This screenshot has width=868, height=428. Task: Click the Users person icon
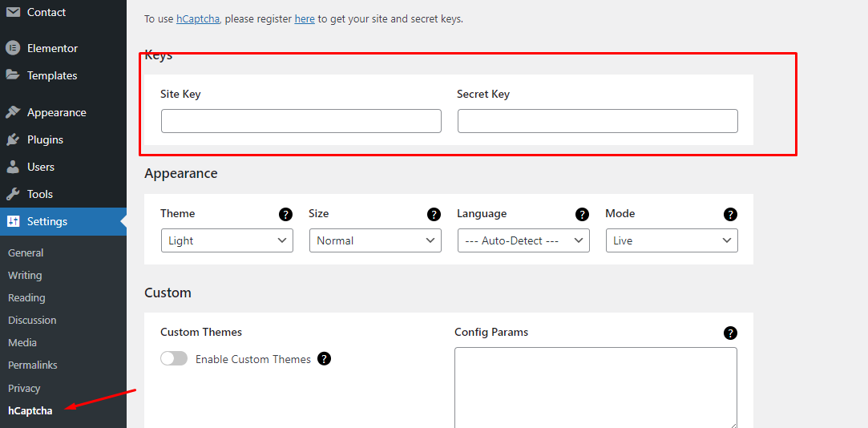click(x=13, y=167)
